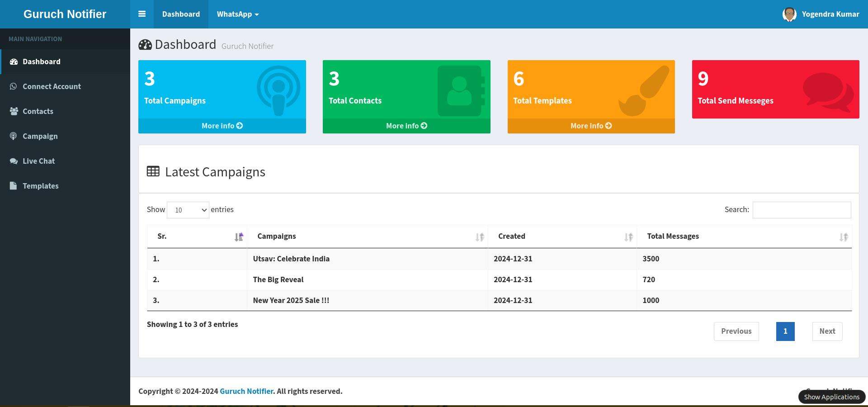
Task: Click the Total Send Messages chat bubbles icon
Action: [x=827, y=91]
